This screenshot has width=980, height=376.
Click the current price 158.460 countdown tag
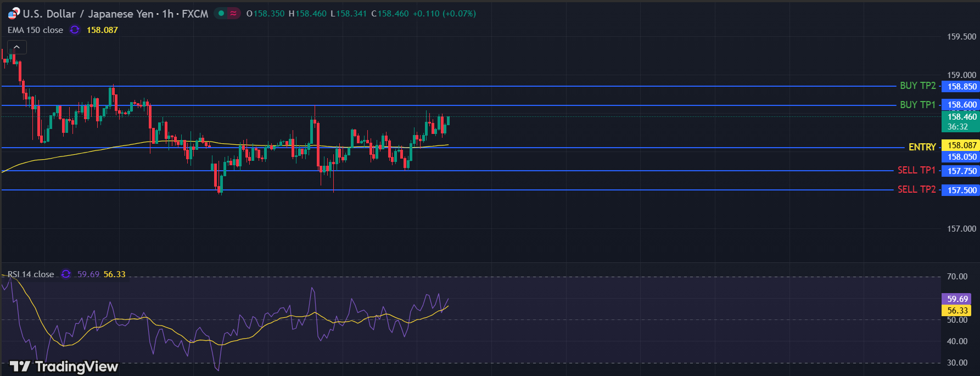point(960,121)
